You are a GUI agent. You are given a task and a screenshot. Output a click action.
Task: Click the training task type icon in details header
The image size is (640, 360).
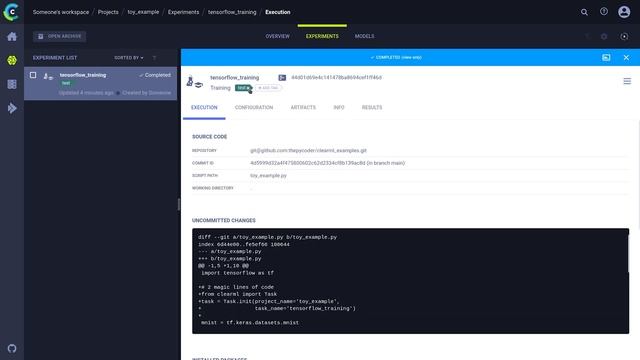tap(194, 82)
